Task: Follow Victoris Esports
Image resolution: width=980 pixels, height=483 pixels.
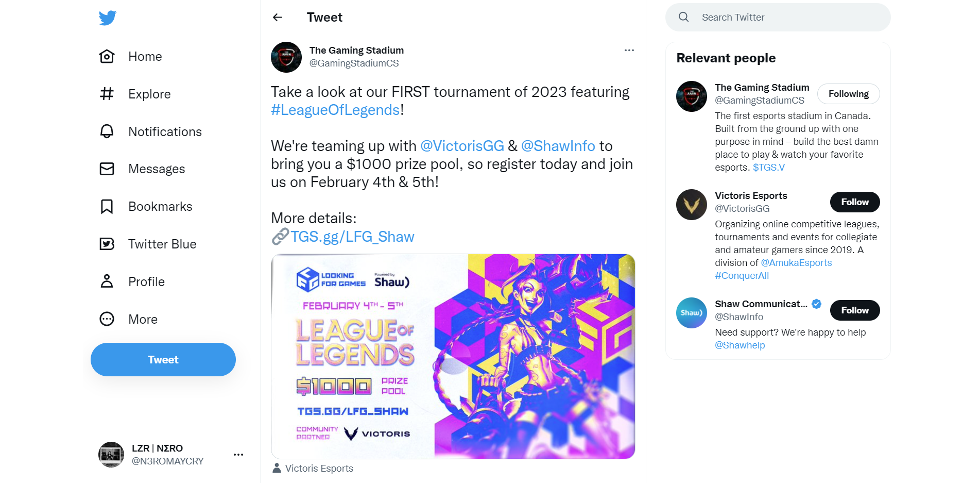Action: pos(854,202)
